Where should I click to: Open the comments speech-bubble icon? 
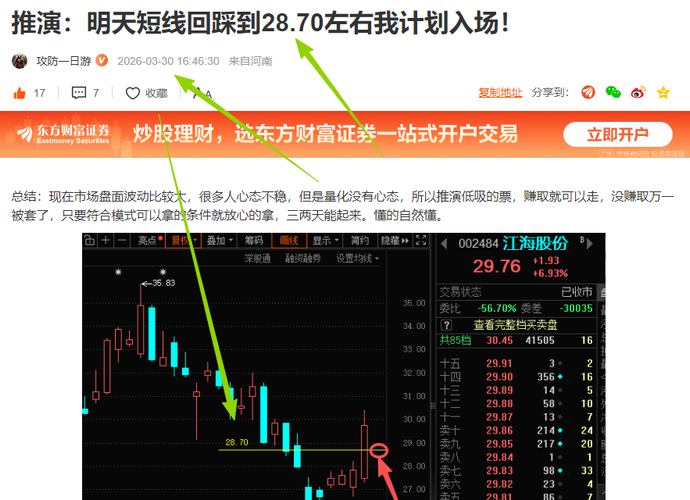coord(79,93)
